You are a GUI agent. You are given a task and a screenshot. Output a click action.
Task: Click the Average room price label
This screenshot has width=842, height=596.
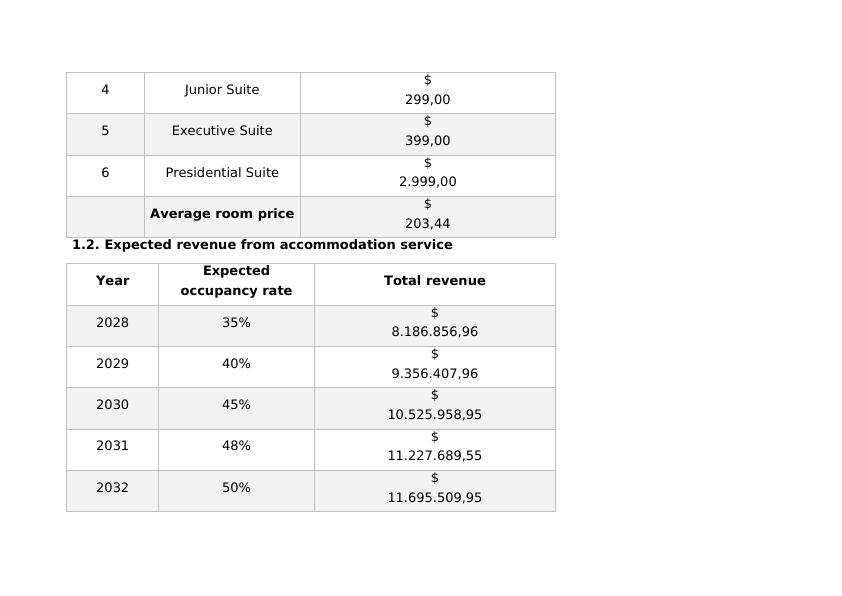point(222,214)
